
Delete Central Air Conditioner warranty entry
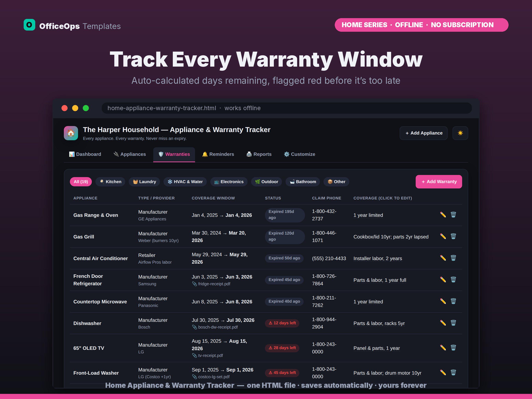tap(453, 258)
